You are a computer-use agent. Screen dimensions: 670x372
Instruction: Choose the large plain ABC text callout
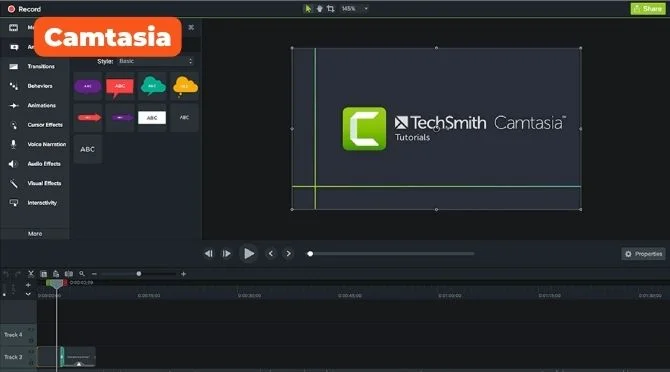click(x=88, y=149)
